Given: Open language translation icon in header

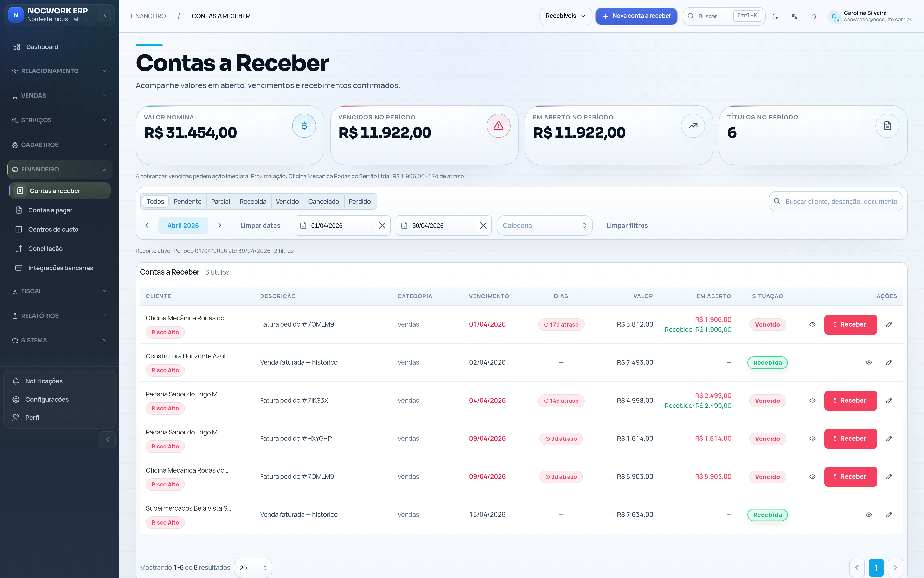Looking at the screenshot, I should point(794,16).
